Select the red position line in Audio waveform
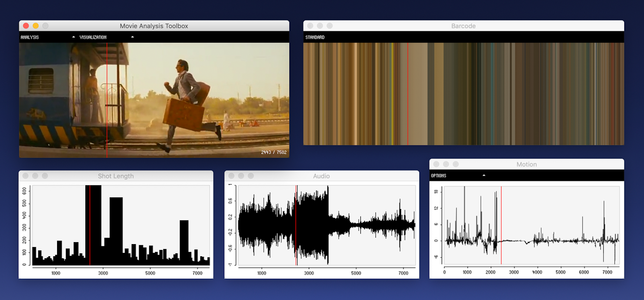Screen dimensions: 644x300 (x=296, y=225)
